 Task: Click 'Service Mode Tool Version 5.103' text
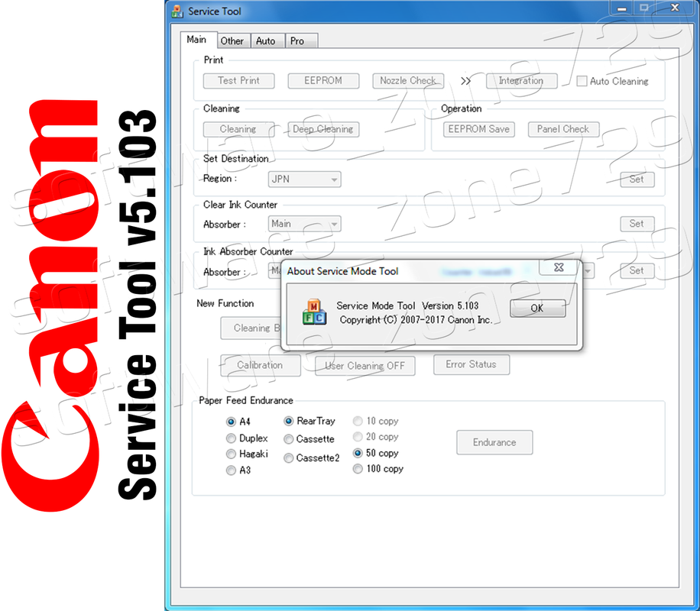pyautogui.click(x=407, y=305)
